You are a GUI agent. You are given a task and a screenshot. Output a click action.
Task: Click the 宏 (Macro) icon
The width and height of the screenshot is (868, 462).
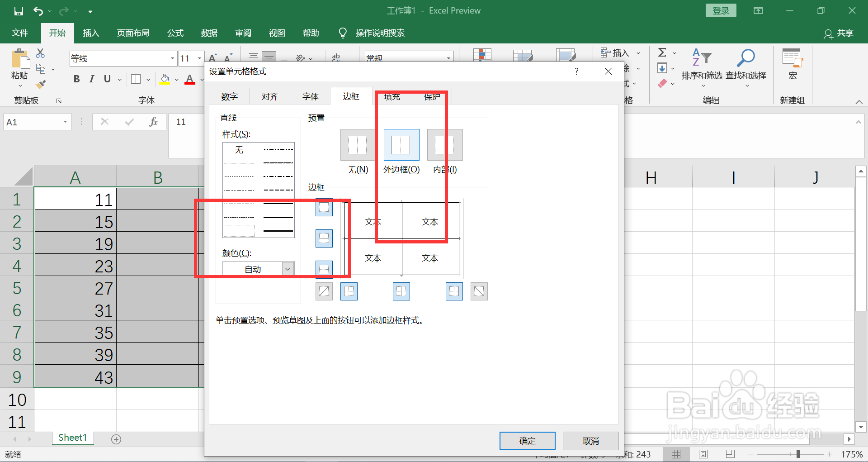[793, 63]
